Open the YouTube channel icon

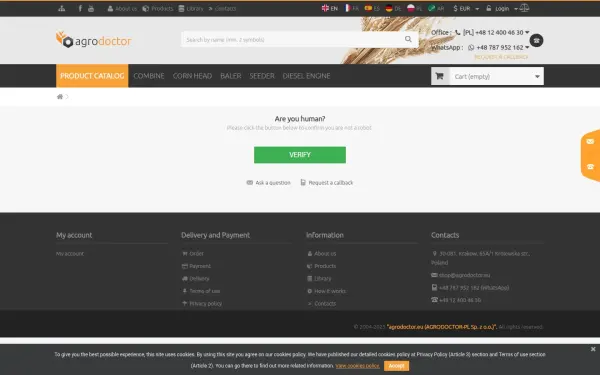point(91,8)
